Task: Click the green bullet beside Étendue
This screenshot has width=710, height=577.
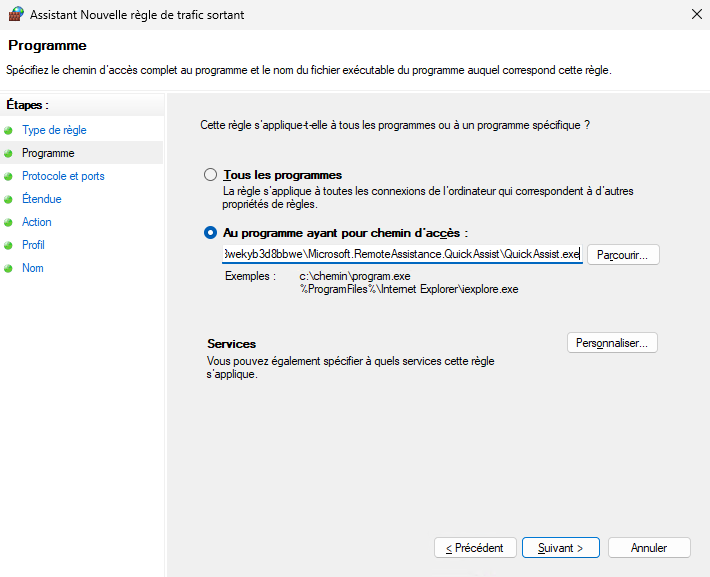Action: pyautogui.click(x=9, y=200)
